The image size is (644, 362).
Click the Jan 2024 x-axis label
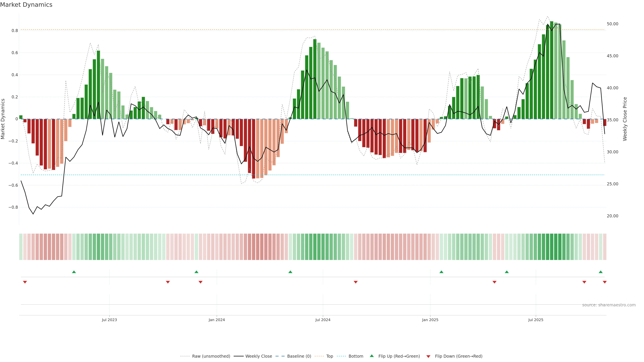click(x=217, y=320)
